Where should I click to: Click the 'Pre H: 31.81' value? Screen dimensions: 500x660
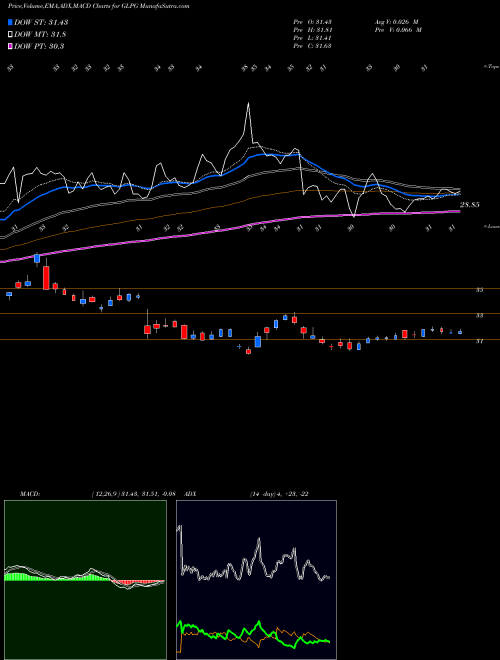tap(312, 30)
